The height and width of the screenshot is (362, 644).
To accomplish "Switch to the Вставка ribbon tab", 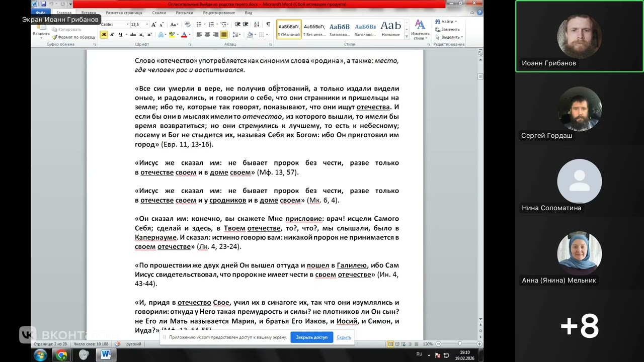I will (x=89, y=13).
